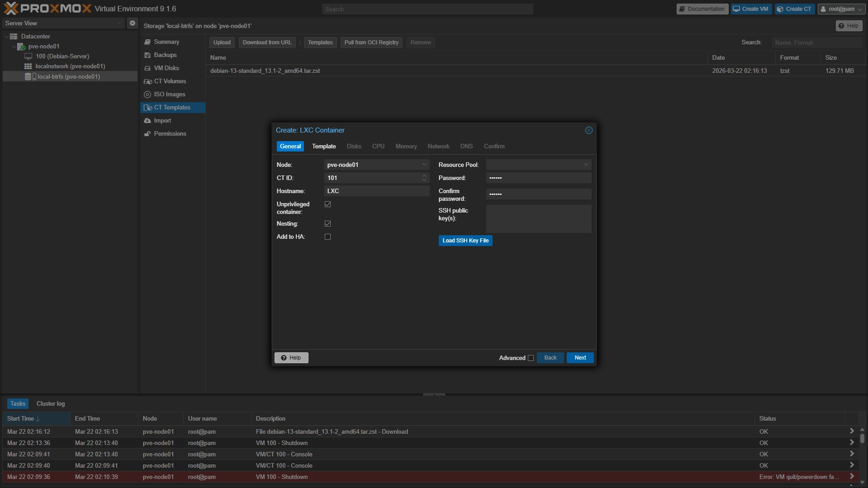Collapse the Datacenter tree node
868x488 pixels.
point(7,36)
